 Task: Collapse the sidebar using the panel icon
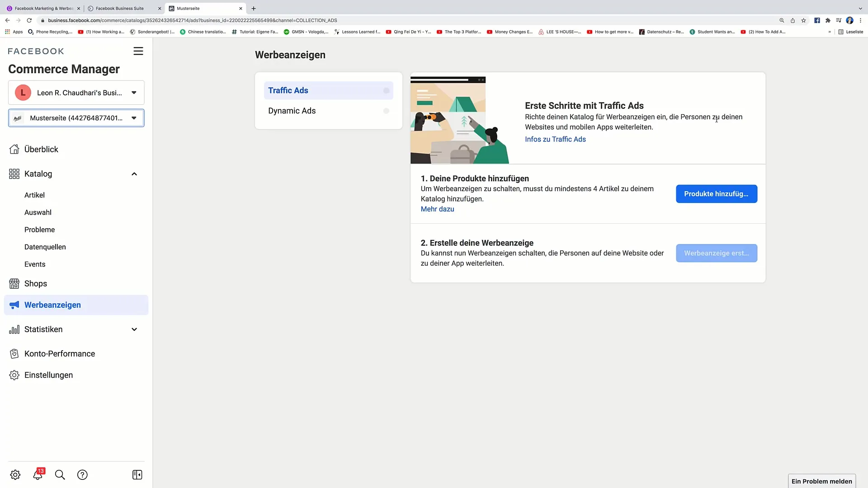pos(137,475)
